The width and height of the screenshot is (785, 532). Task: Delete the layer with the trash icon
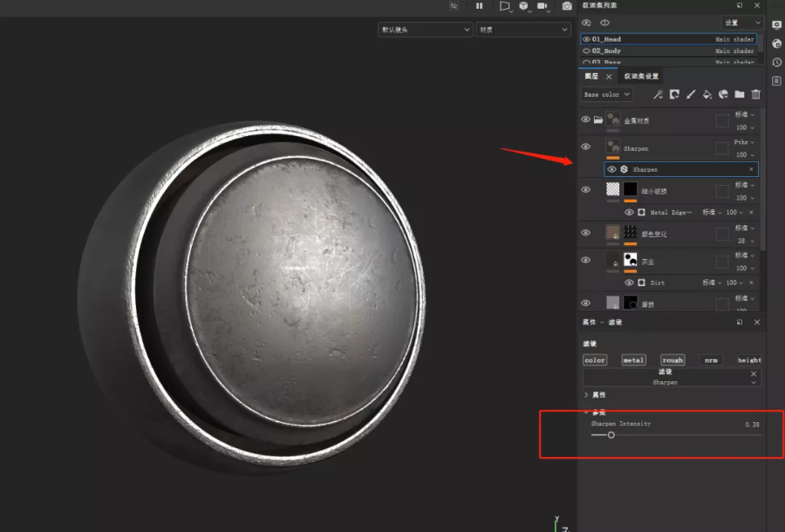click(x=756, y=94)
